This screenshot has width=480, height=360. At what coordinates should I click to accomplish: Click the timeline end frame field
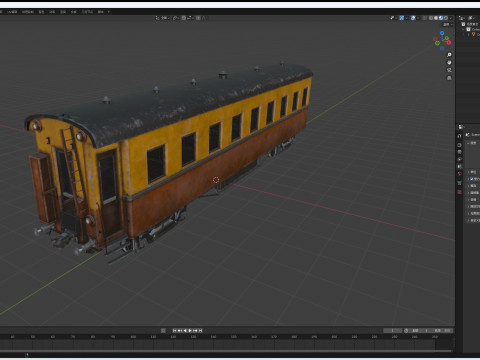click(x=441, y=330)
